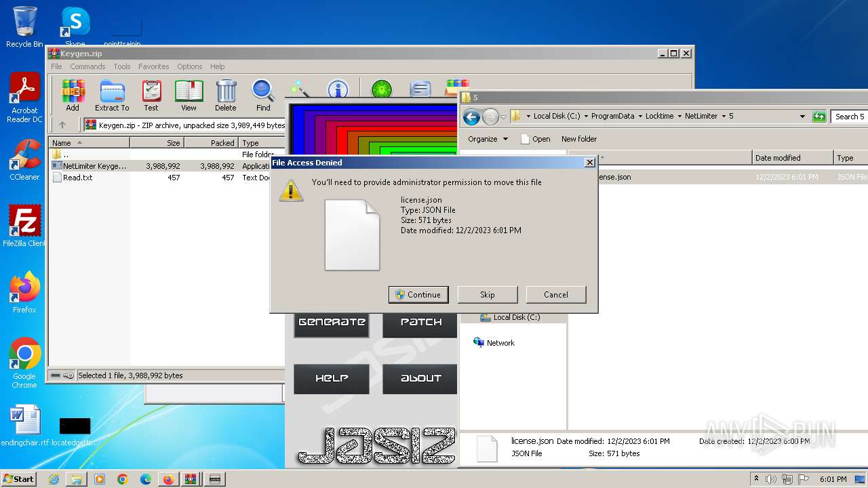This screenshot has height=488, width=868.
Task: Select the license.json file in Explorer
Action: (719, 177)
